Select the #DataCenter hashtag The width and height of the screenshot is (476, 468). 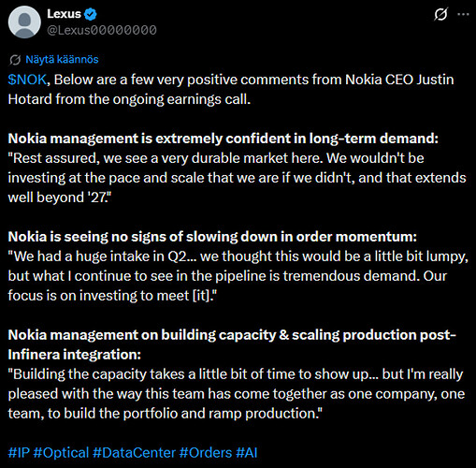point(134,452)
